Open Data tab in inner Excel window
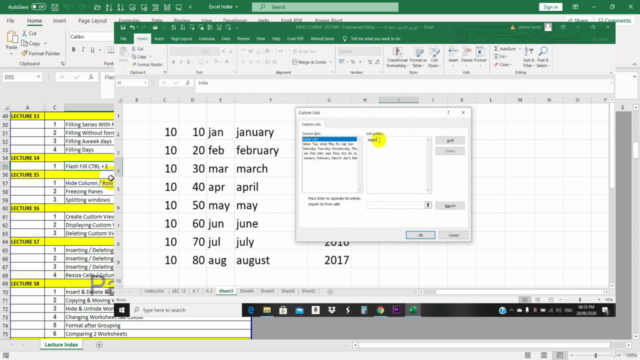The width and height of the screenshot is (640, 360). 226,39
